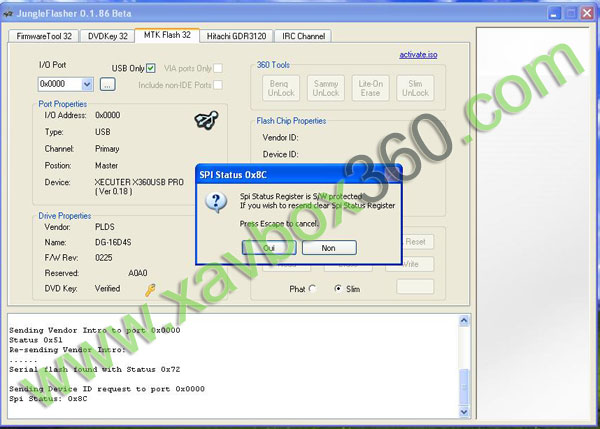Click the JungleFlasher app icon in title bar
Viewport: 600px width, 429px height.
tap(8, 14)
